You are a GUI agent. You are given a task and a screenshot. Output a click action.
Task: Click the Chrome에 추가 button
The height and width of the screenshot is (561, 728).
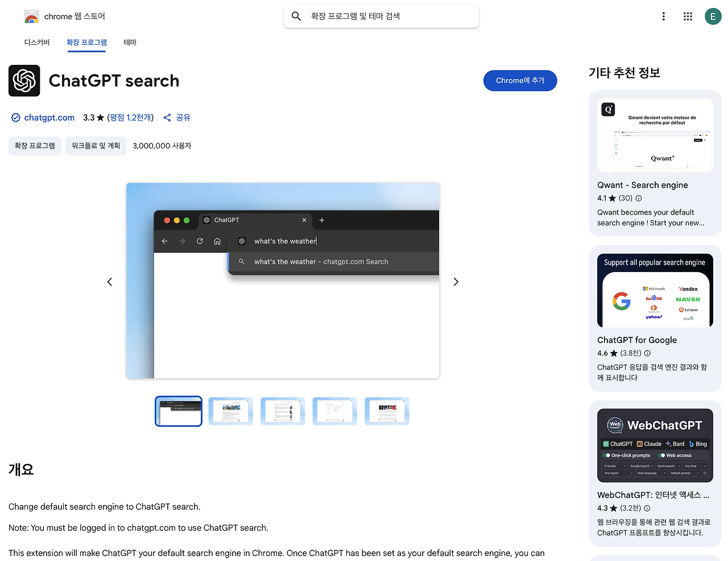coord(520,81)
